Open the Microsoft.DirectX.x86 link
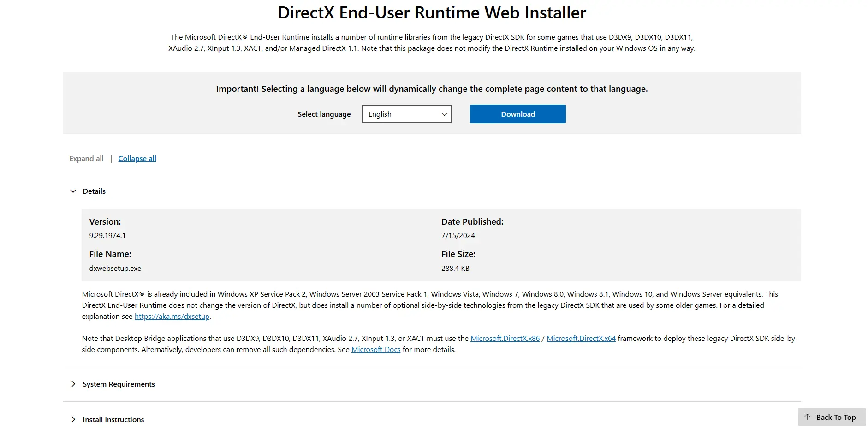 point(505,338)
